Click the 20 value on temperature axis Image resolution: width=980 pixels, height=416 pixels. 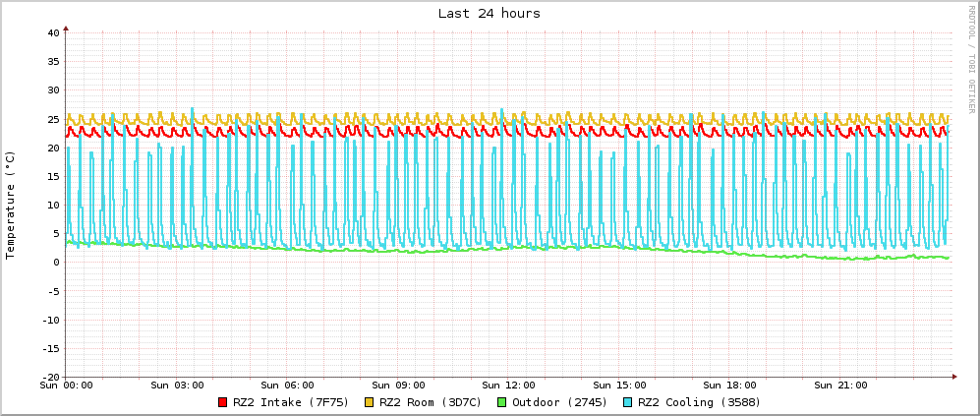click(53, 148)
